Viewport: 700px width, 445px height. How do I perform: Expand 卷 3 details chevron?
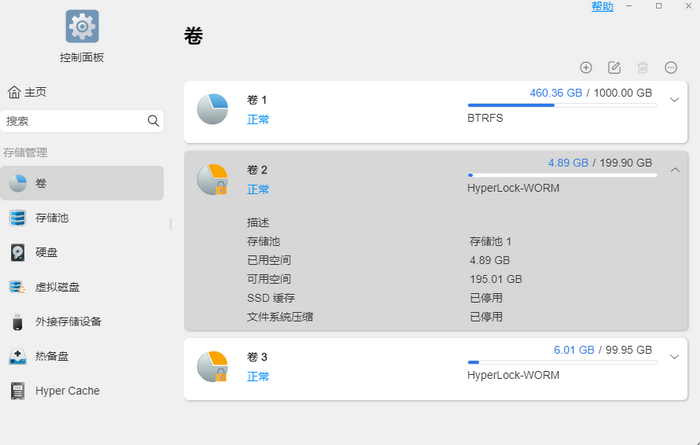[x=675, y=357]
